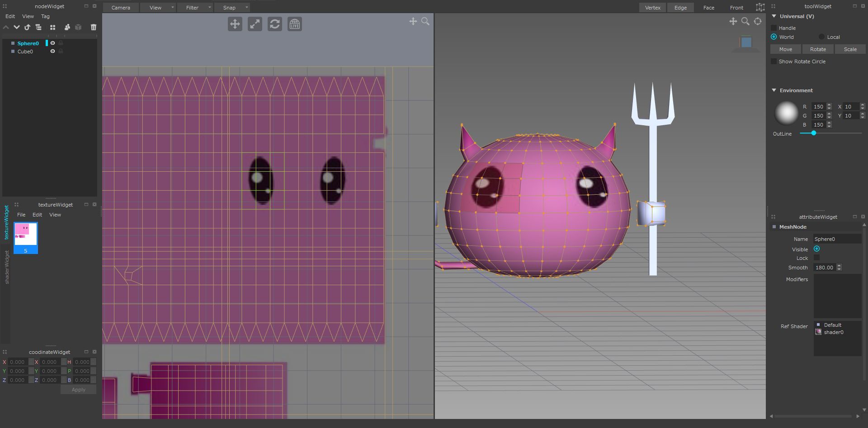Click orbit rotate icon in 3D viewport
The height and width of the screenshot is (428, 868).
tap(758, 21)
